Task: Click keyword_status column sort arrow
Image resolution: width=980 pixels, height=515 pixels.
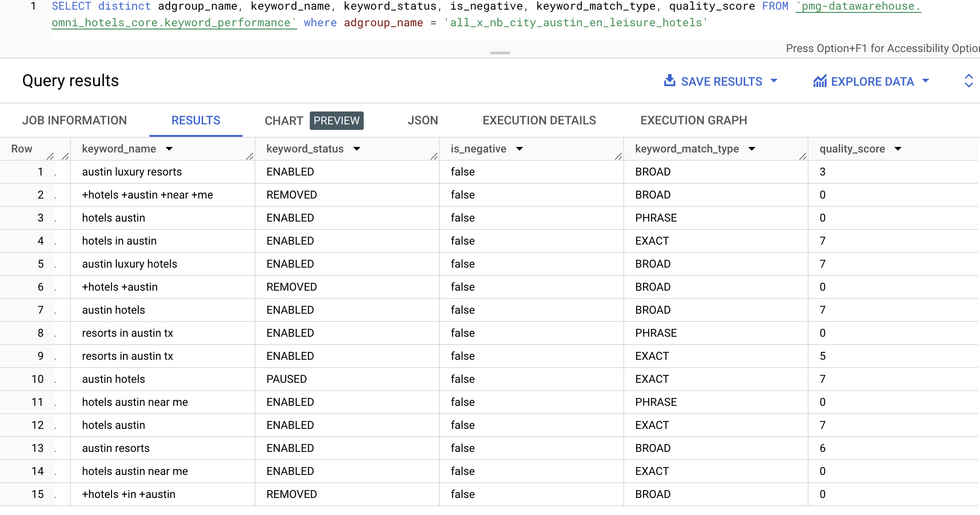Action: [357, 149]
